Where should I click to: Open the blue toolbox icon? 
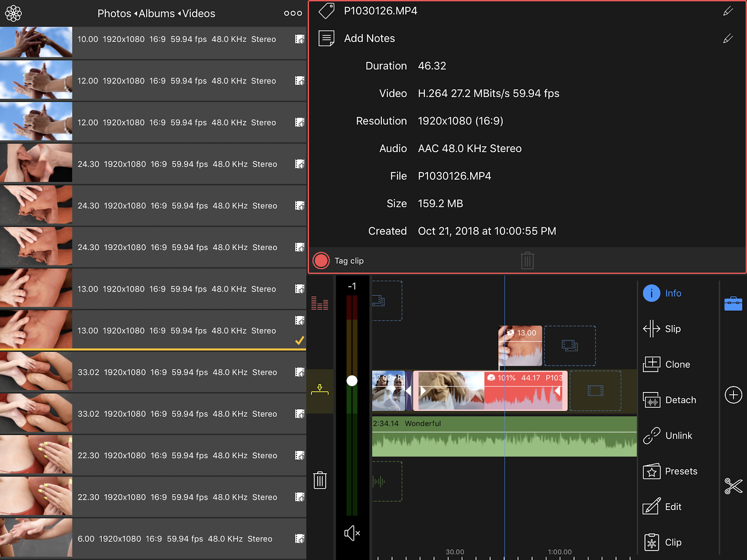733,303
